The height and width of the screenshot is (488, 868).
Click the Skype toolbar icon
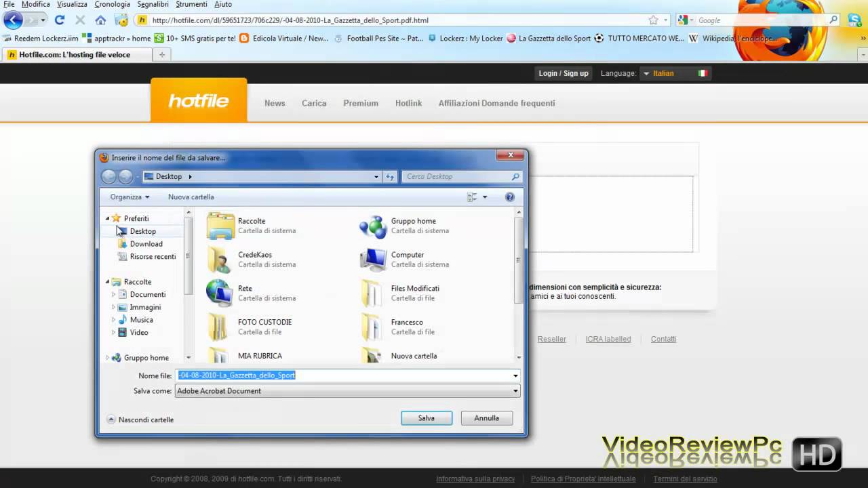point(854,20)
